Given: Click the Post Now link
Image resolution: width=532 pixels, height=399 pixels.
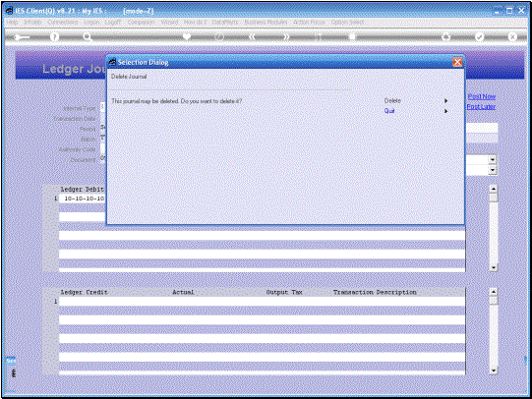Looking at the screenshot, I should point(482,96).
